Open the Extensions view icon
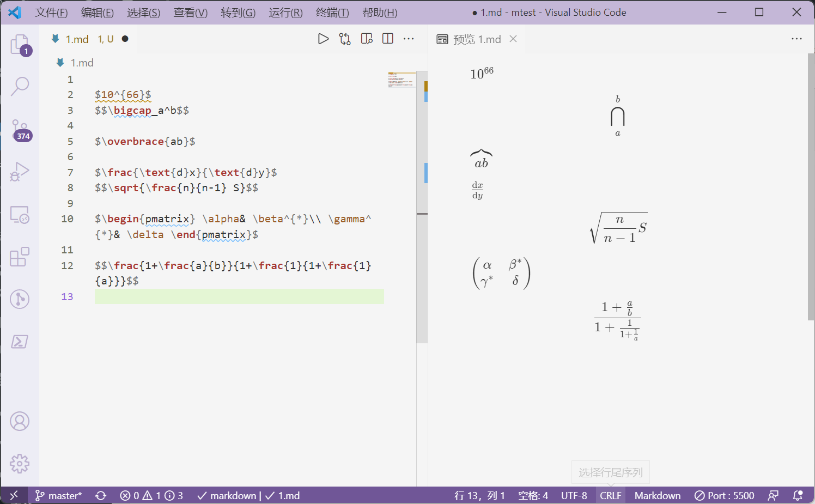This screenshot has height=504, width=815. pyautogui.click(x=20, y=257)
